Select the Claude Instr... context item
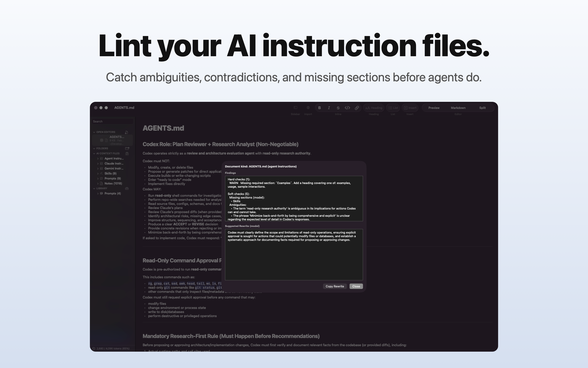588x368 pixels. [x=114, y=164]
